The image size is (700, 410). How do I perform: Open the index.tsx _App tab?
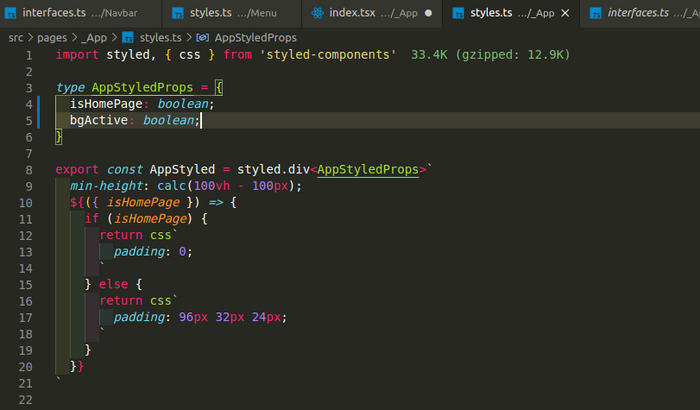point(372,13)
